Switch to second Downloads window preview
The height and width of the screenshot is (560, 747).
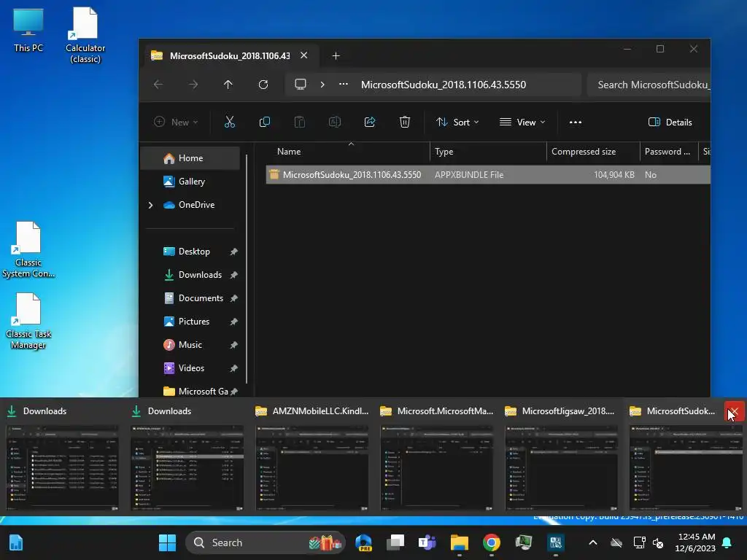[x=187, y=456]
